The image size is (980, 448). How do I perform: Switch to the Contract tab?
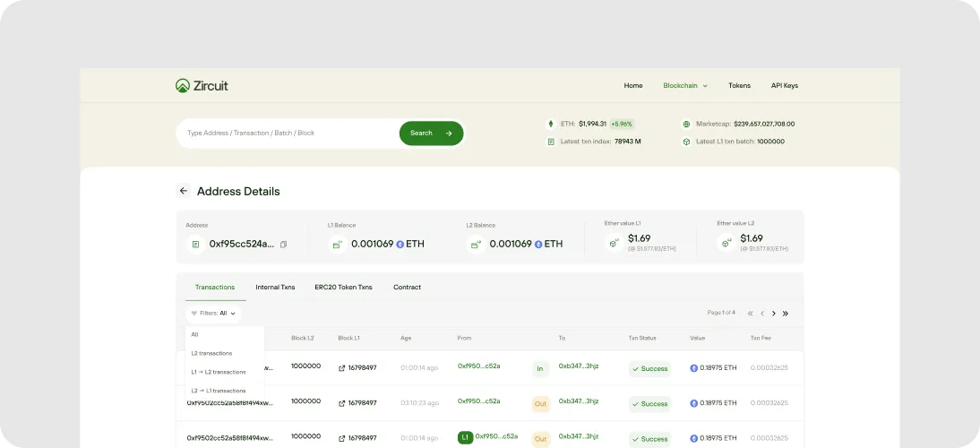coord(407,288)
